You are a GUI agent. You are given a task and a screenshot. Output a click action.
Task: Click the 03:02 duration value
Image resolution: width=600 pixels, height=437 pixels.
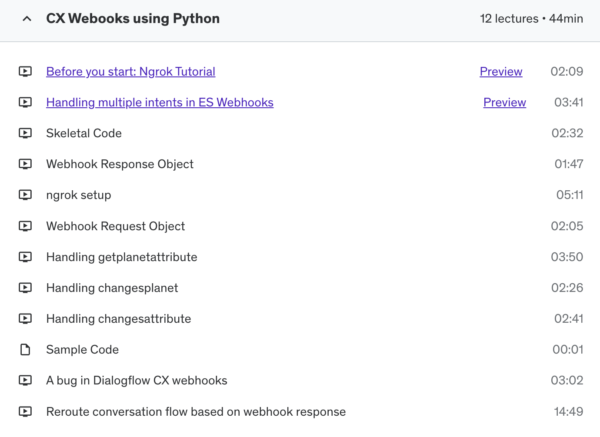(567, 381)
